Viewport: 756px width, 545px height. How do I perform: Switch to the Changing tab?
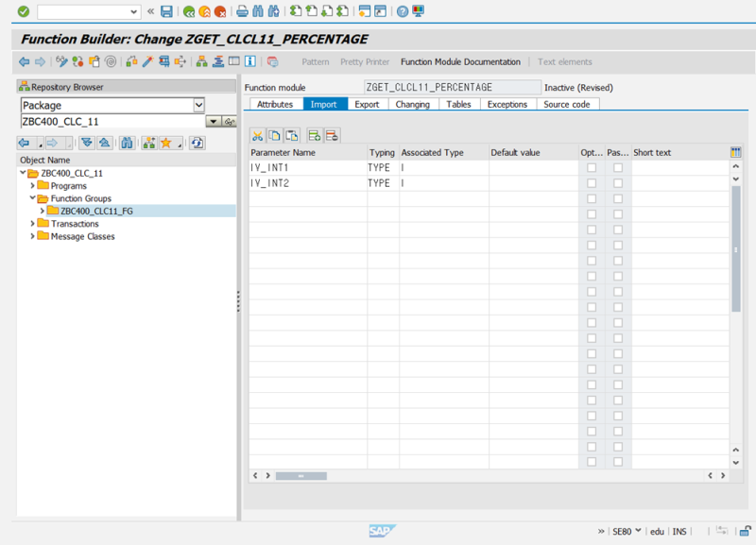coord(413,104)
